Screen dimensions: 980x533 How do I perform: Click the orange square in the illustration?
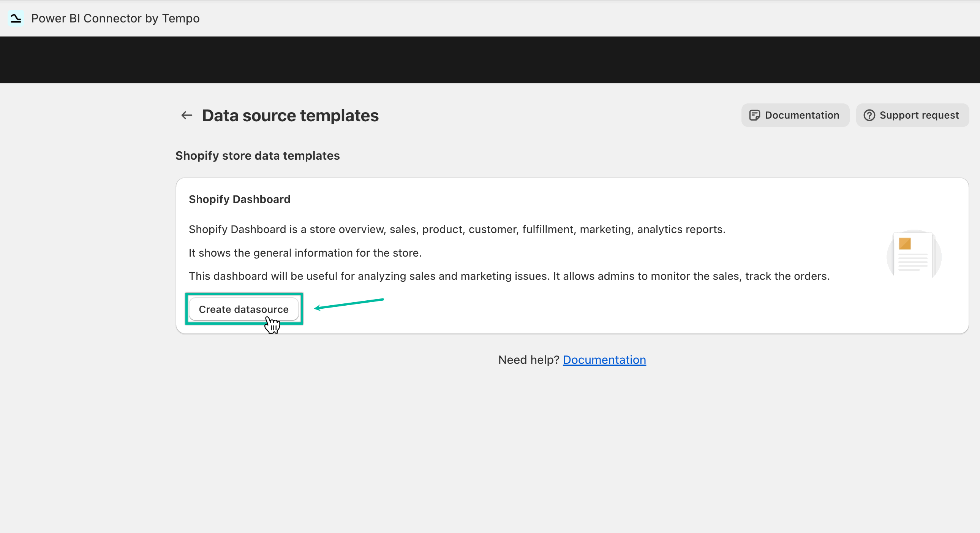point(905,243)
